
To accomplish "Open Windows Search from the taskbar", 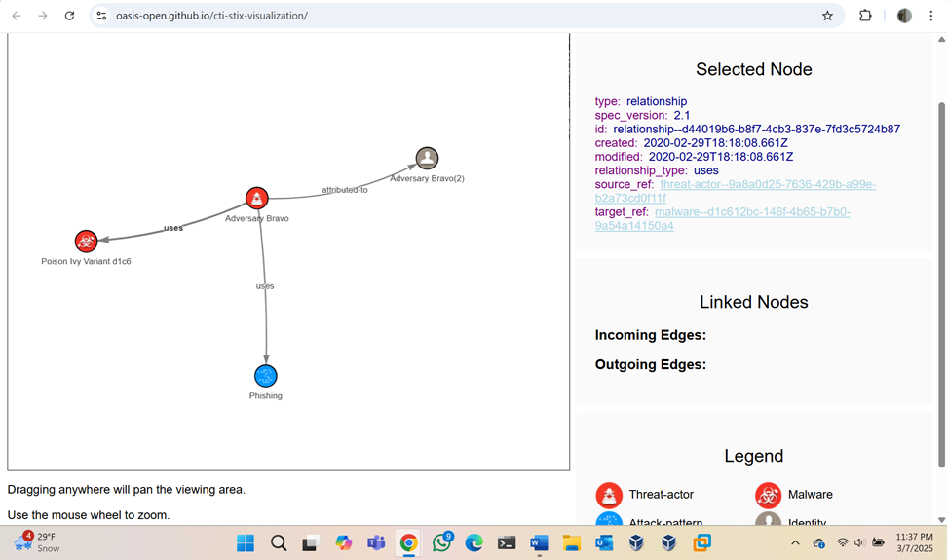I will pos(279,543).
